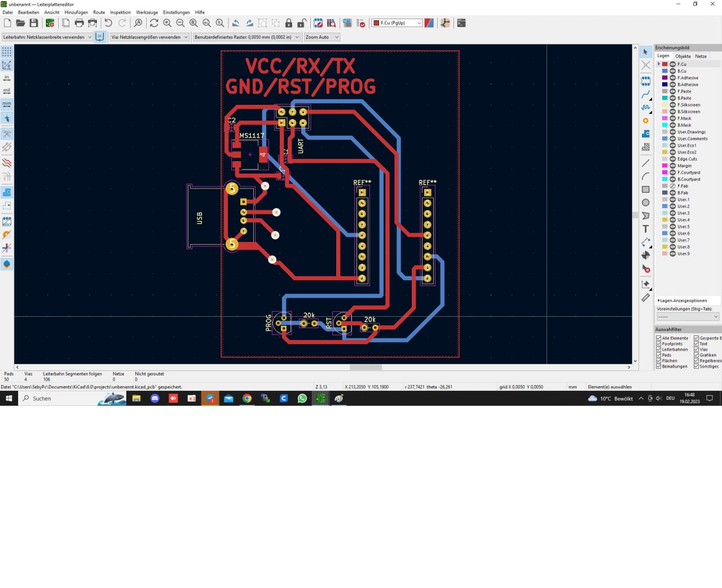Switch units to inches
Screen dimensions: 722x588
7,78
